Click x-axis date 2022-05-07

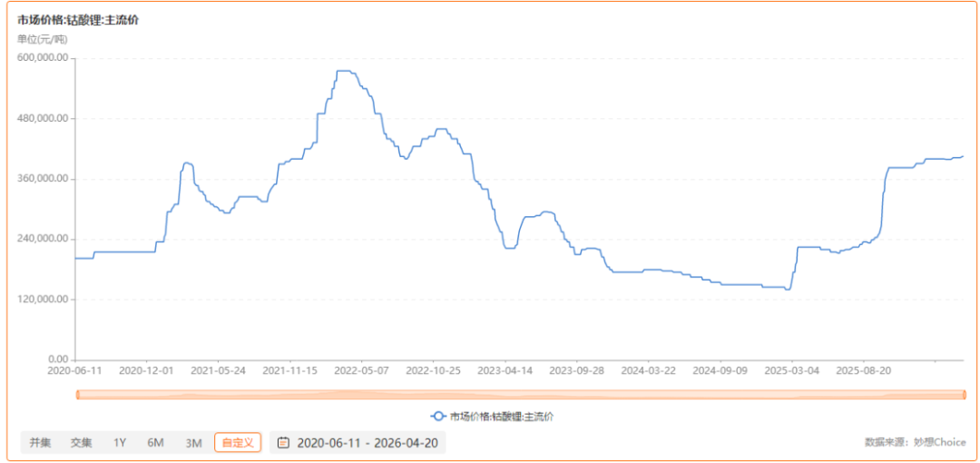[x=361, y=370]
